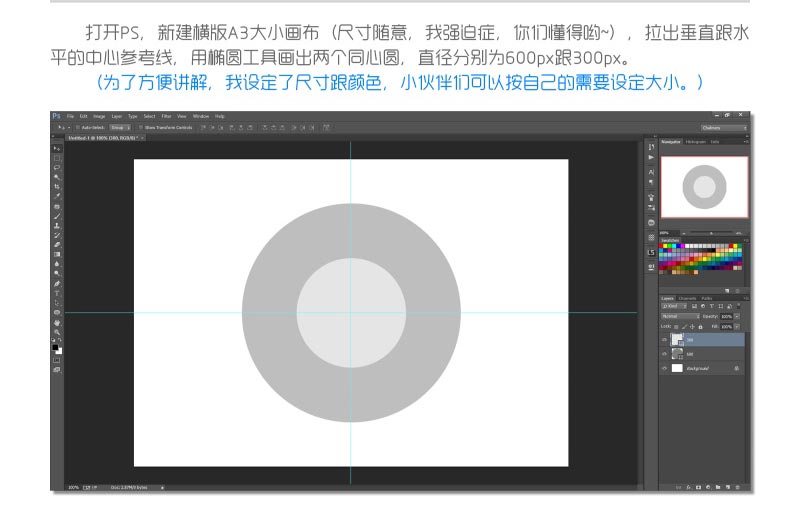Click the Navigator preview thumbnail

tap(705, 187)
